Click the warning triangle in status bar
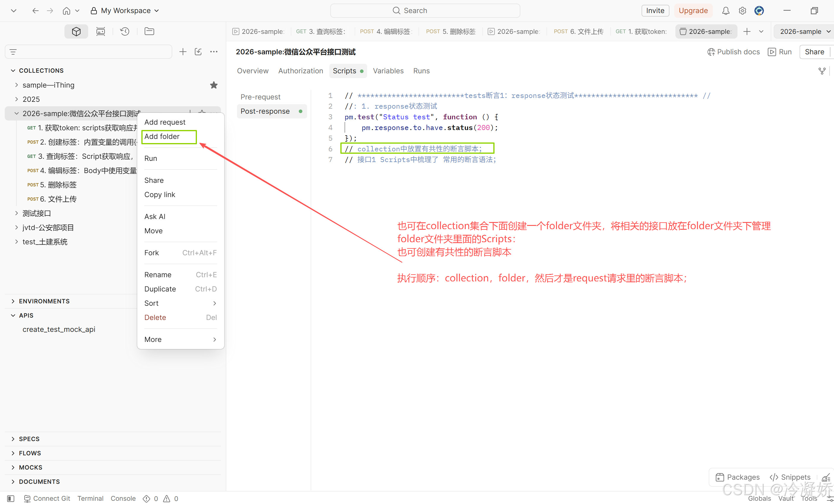This screenshot has height=504, width=834. click(x=167, y=498)
